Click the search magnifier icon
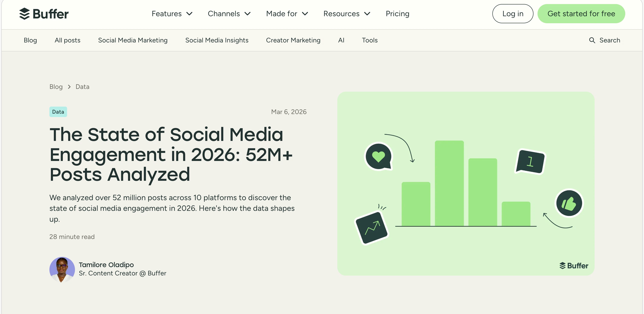The image size is (644, 314). click(592, 40)
